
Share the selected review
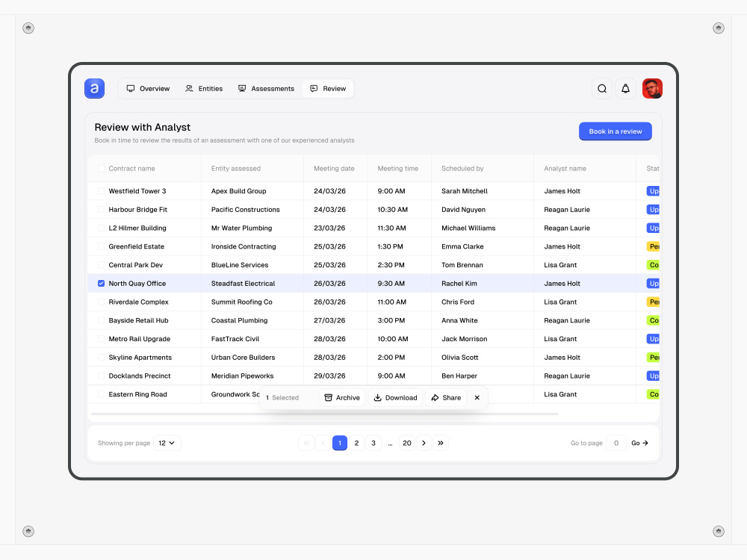(x=447, y=398)
